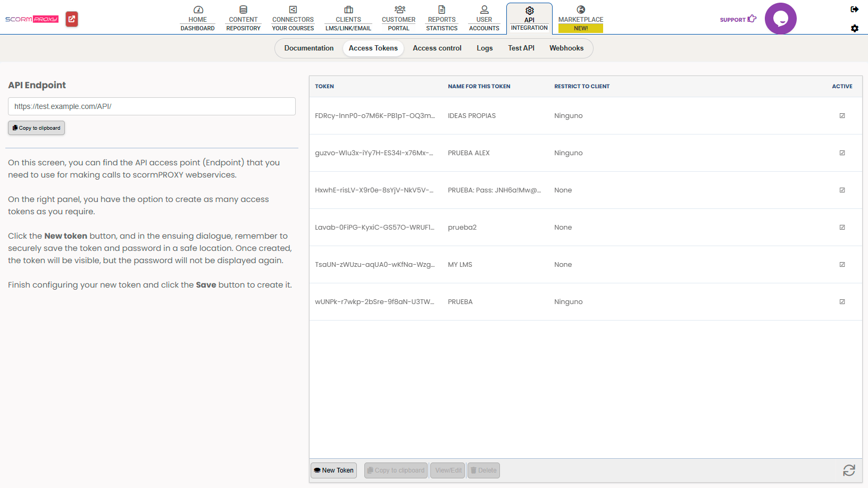
Task: Open Customer Portal people icon
Action: tap(399, 10)
